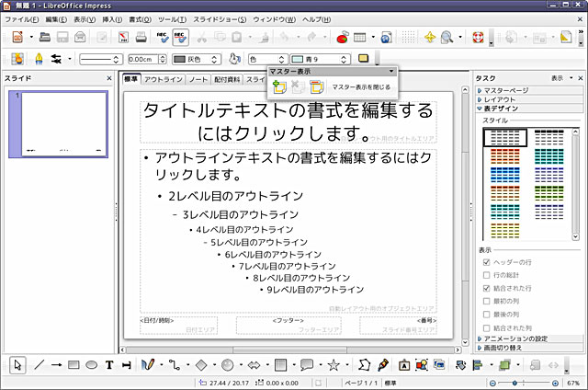Click the Help lifebuoy icon

coord(477,38)
